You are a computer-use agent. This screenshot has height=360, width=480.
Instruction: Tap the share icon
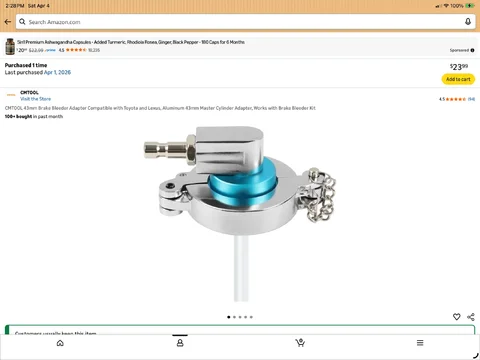471,317
